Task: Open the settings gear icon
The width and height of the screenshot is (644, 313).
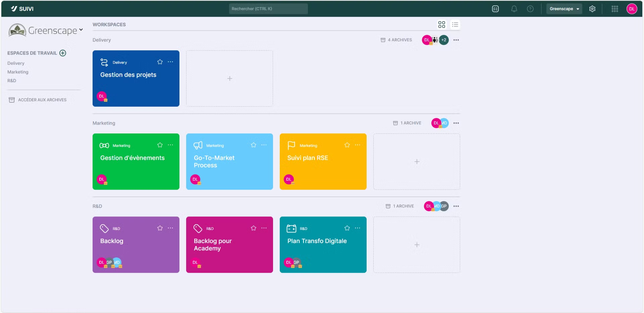Action: [592, 9]
